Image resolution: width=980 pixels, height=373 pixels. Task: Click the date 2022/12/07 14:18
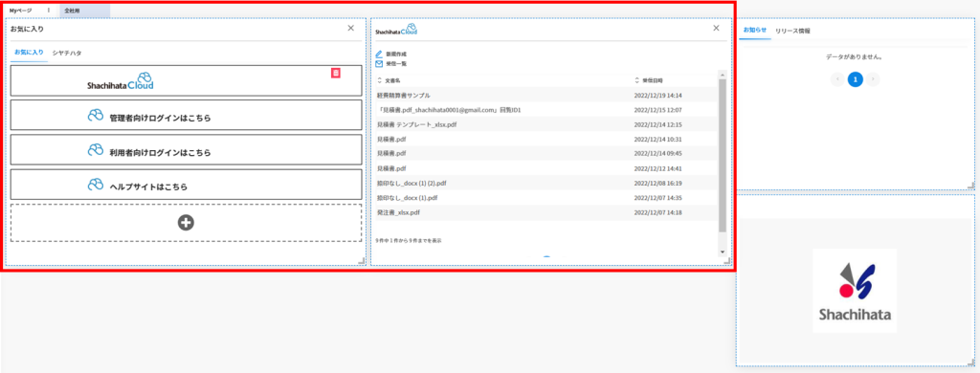(x=657, y=212)
